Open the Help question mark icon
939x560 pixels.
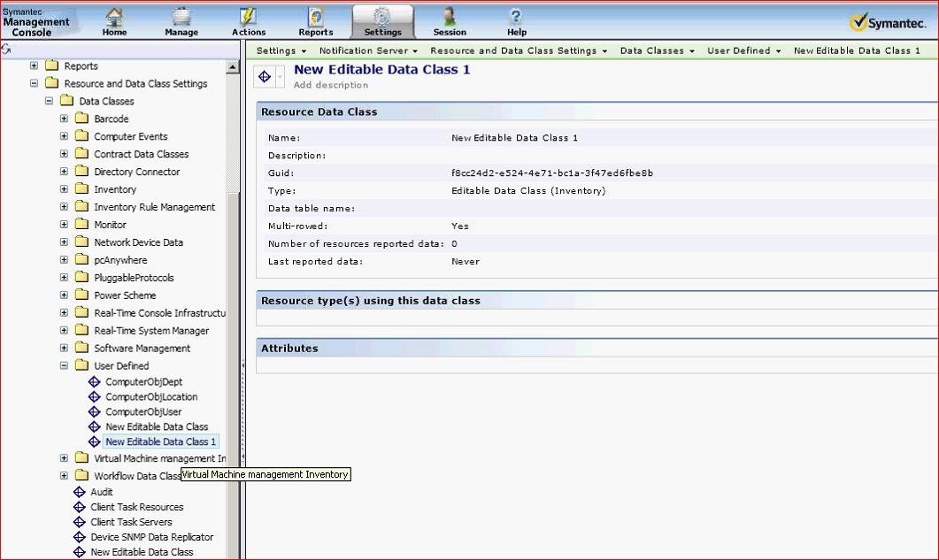coord(516,21)
